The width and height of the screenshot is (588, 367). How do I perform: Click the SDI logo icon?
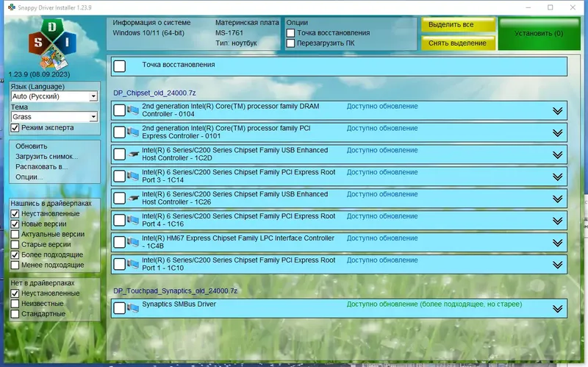[x=52, y=44]
